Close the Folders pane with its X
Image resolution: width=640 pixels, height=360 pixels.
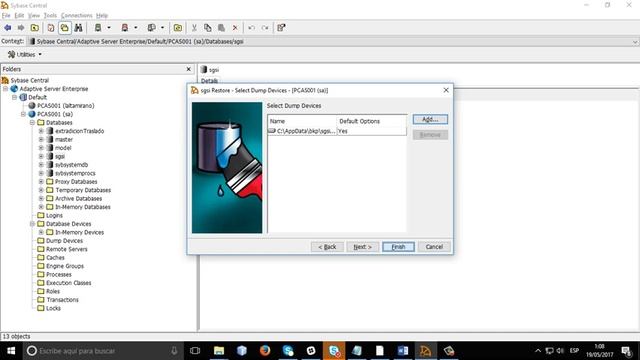pyautogui.click(x=189, y=69)
